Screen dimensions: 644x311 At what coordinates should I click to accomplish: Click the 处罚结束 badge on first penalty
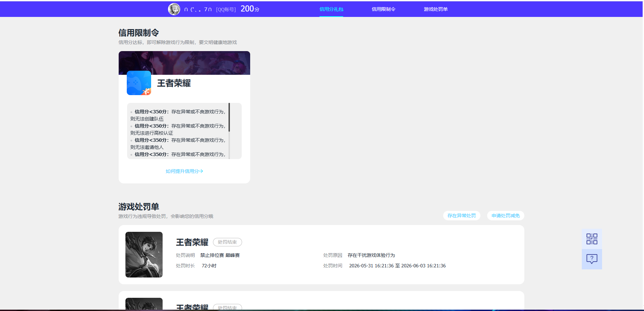pyautogui.click(x=227, y=242)
